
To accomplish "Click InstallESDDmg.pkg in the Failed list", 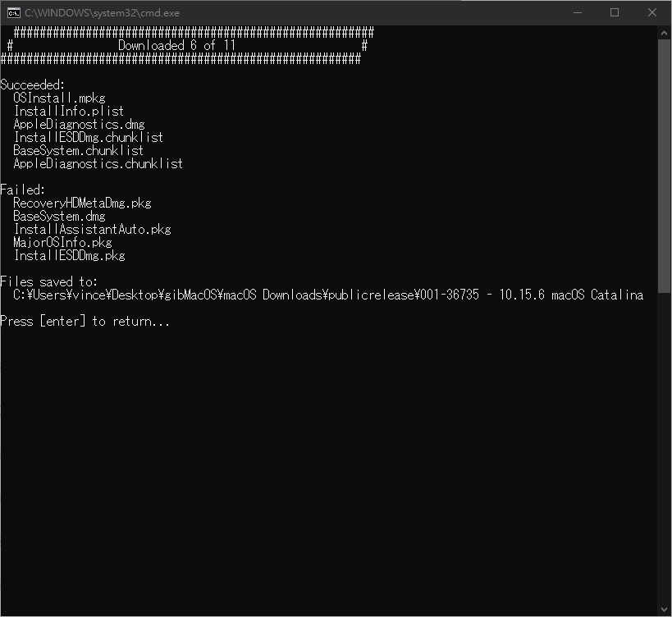I will 69,255.
